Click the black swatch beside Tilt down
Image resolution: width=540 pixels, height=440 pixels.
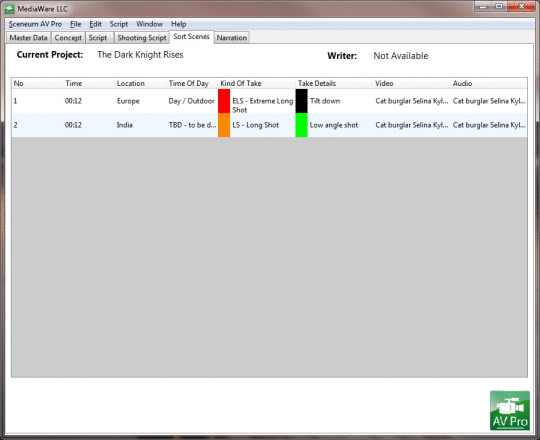coord(301,101)
